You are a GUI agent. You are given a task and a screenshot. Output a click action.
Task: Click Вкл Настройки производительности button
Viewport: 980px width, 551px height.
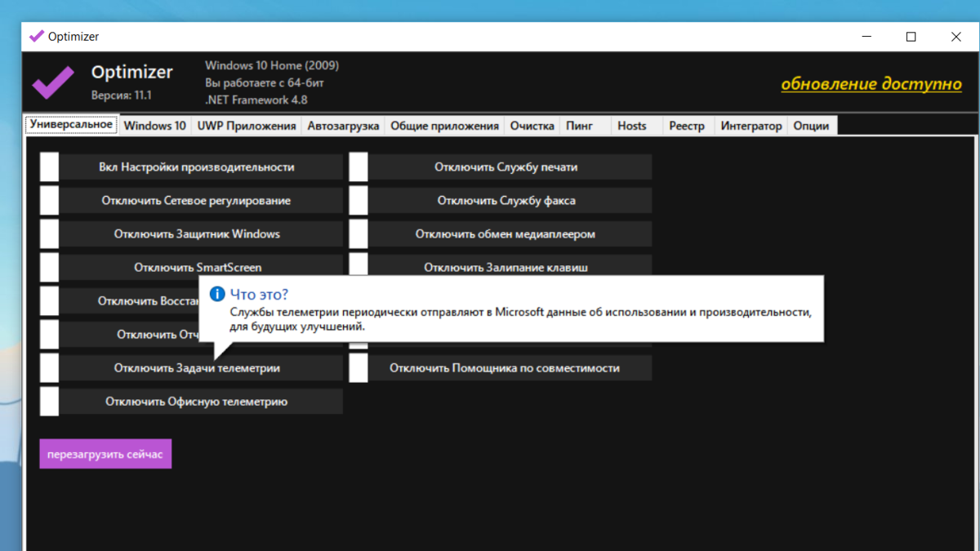(x=201, y=167)
